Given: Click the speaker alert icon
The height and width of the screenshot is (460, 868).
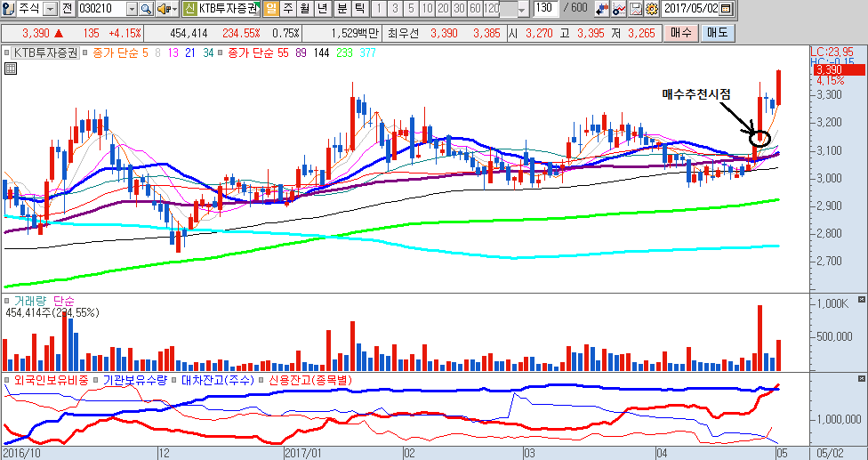Looking at the screenshot, I should point(164,9).
